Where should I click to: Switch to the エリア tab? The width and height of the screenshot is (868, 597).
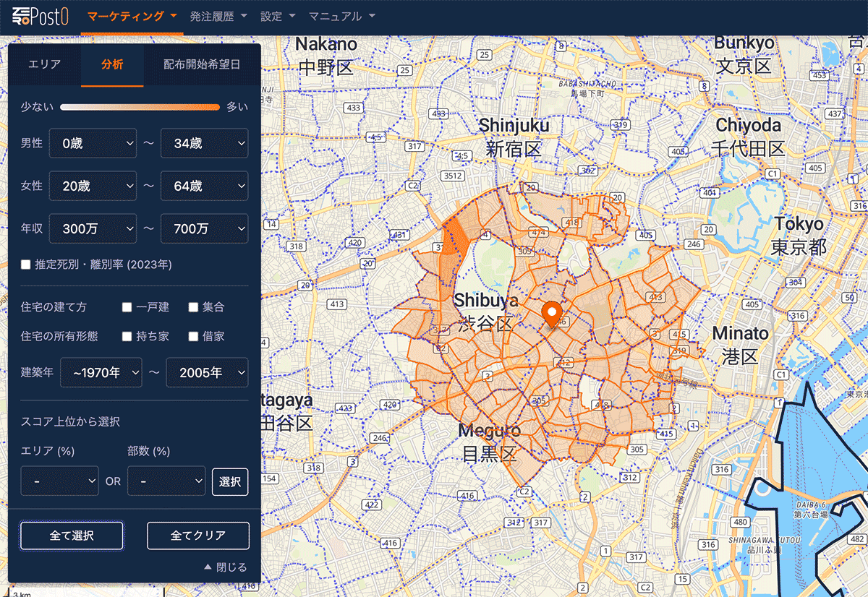point(45,64)
